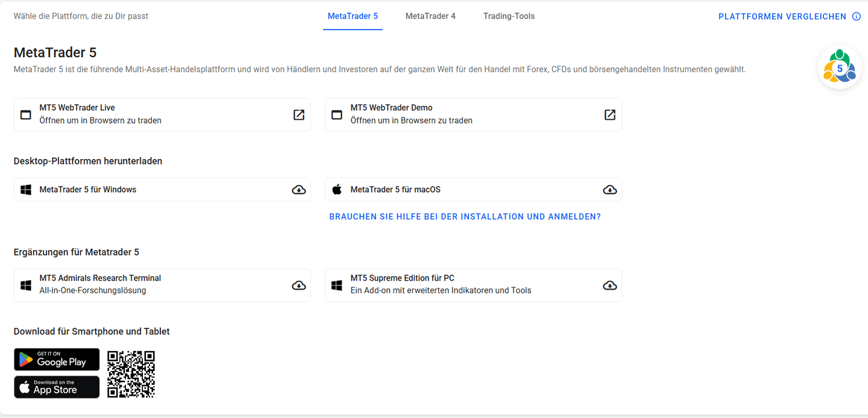The image size is (868, 418).
Task: Click Desktop-Plattformen herunterladen heading
Action: point(88,161)
